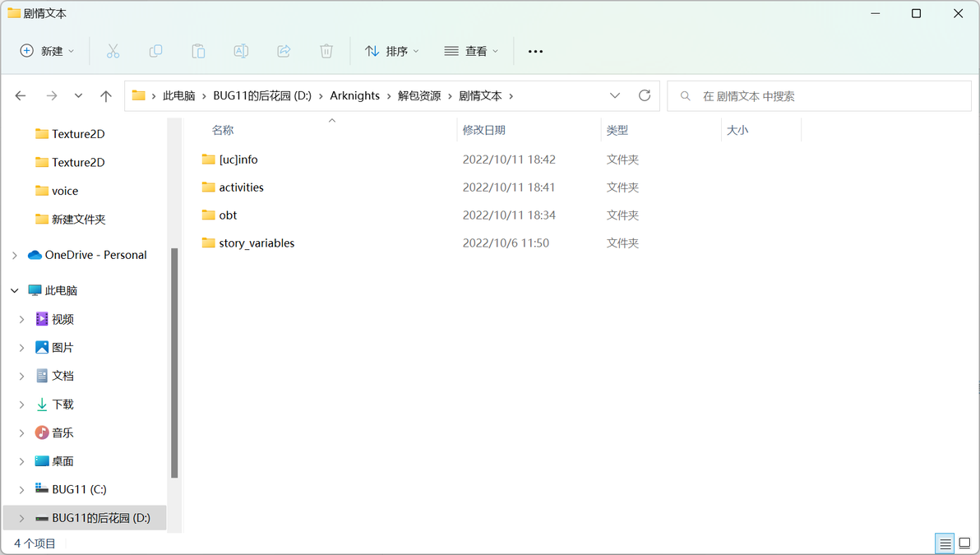This screenshot has height=555, width=980.
Task: Show address bar history dropdown
Action: coord(615,95)
